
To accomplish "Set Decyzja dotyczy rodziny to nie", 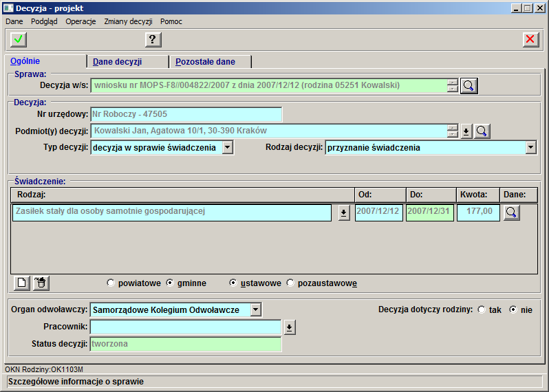I will coord(513,309).
